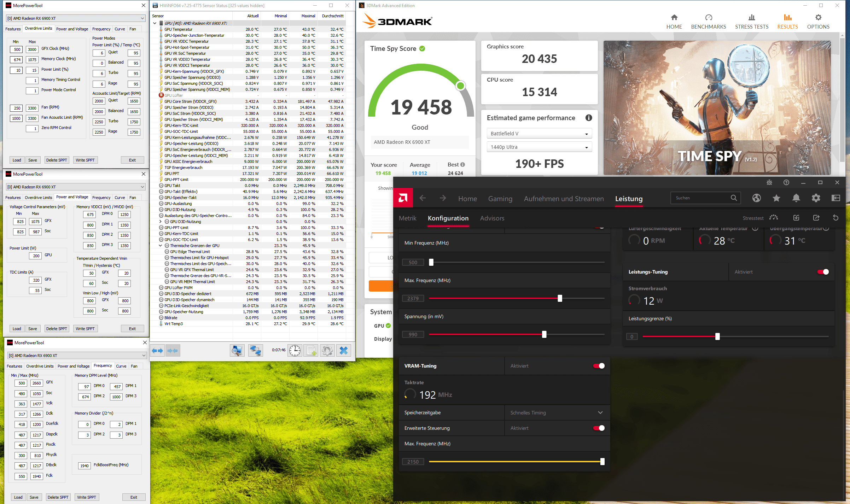Viewport: 850px width, 504px height.
Task: Disable the VRAM-Tuning switch
Action: (599, 366)
